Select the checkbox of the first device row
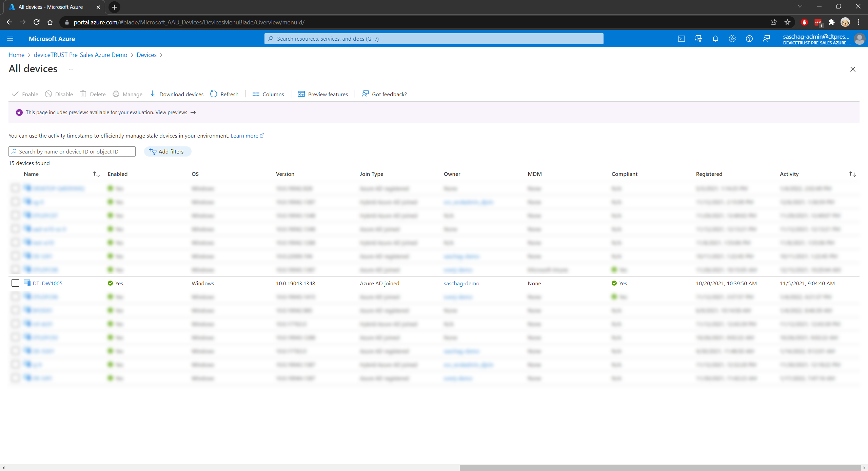This screenshot has height=471, width=868. [15, 188]
